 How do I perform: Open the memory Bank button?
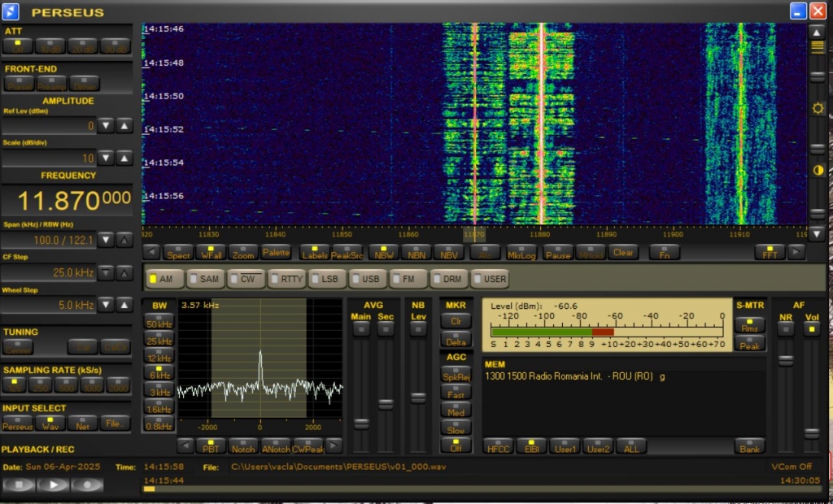[x=749, y=445]
